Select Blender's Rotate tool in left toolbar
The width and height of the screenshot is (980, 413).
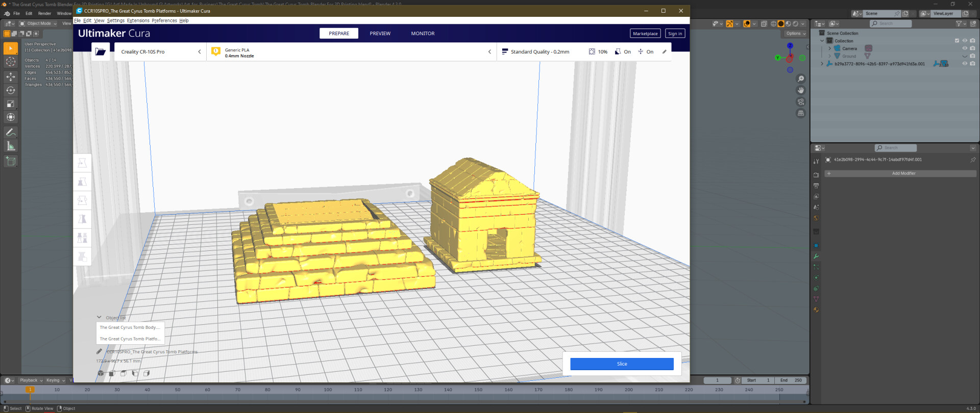point(10,90)
